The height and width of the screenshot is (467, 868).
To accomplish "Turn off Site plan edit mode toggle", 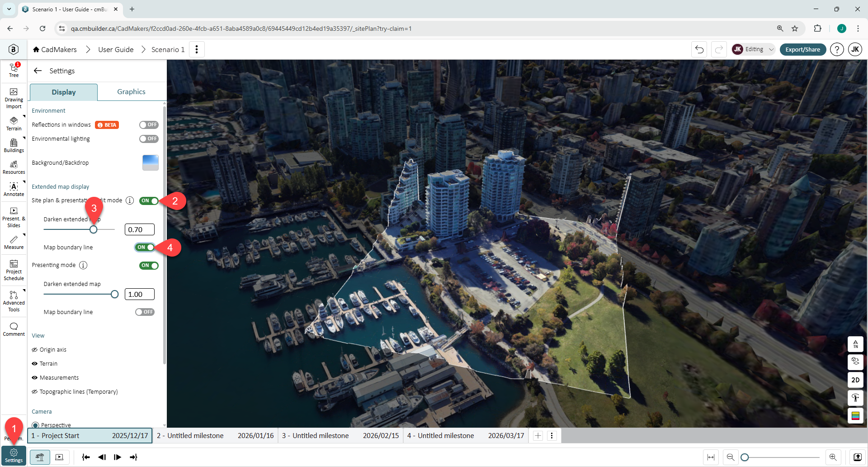I will pyautogui.click(x=149, y=201).
